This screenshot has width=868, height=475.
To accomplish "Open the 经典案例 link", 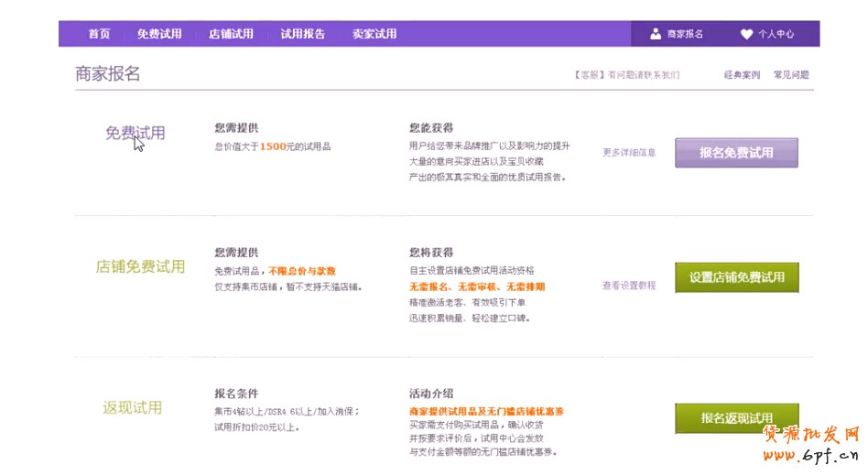I will [742, 75].
